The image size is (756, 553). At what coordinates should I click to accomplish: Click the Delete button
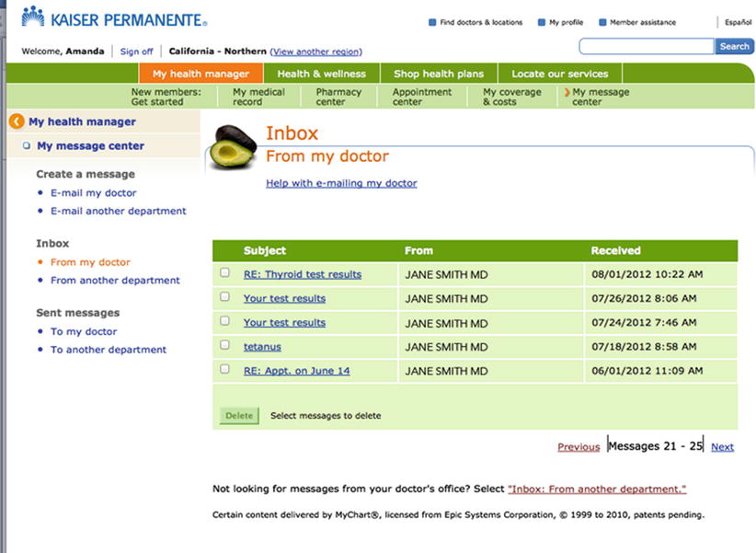239,416
